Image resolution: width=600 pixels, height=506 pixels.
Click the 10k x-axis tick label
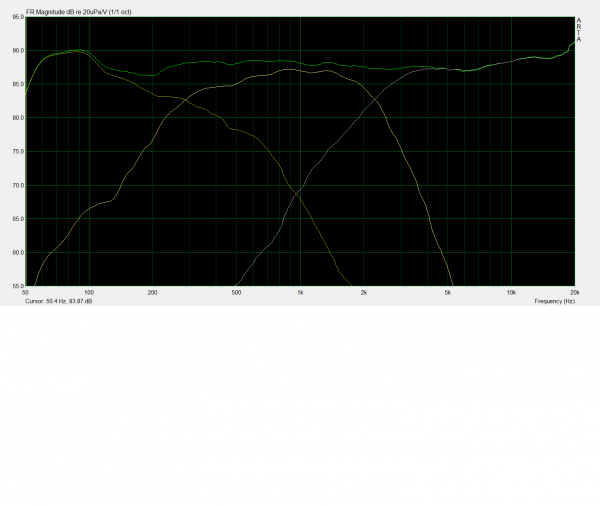pos(510,293)
